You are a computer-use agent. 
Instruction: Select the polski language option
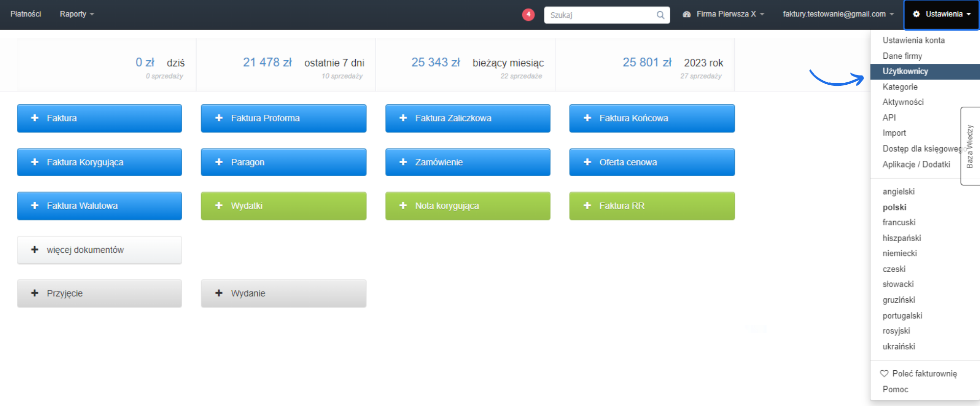pos(894,207)
